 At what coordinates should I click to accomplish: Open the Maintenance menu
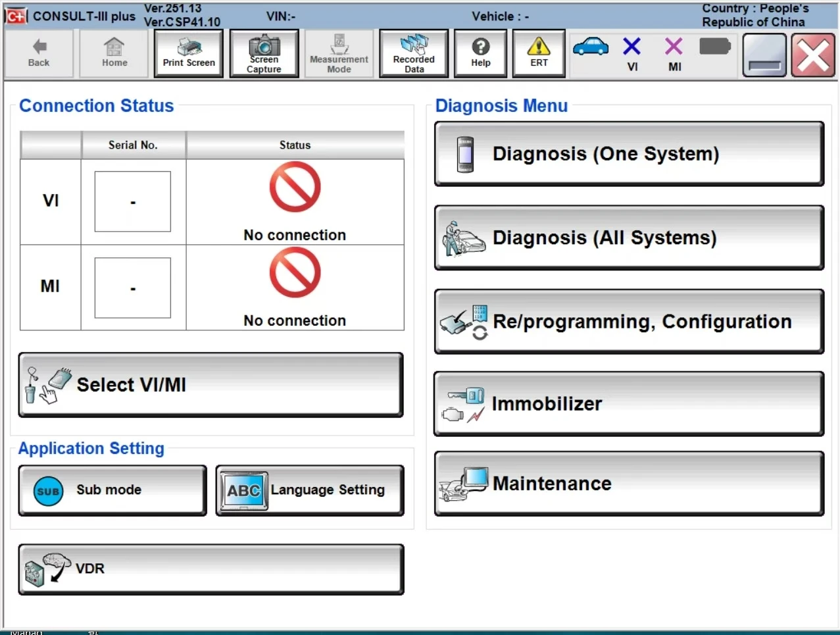[x=629, y=484]
